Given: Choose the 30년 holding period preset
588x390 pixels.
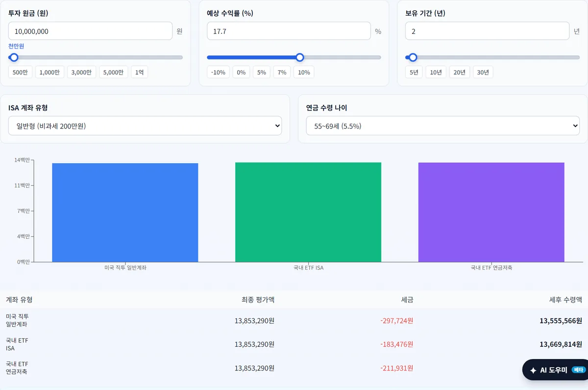Looking at the screenshot, I should coord(483,72).
